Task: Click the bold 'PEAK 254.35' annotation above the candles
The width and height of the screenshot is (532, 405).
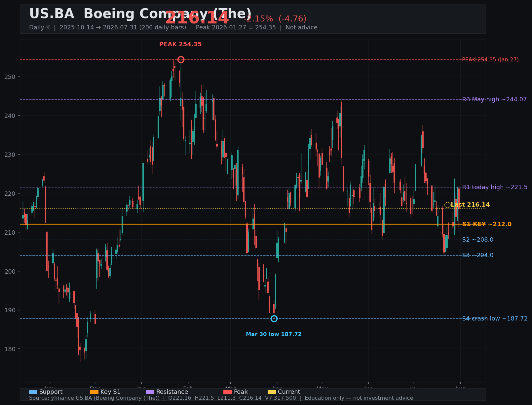Action: [180, 44]
